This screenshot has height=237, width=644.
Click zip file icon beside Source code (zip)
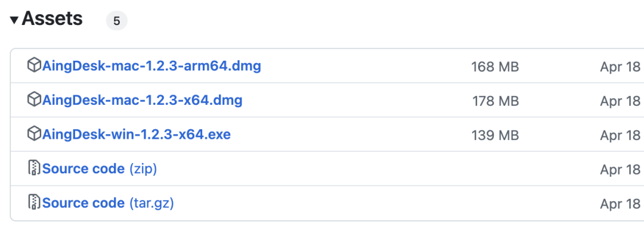click(x=34, y=168)
